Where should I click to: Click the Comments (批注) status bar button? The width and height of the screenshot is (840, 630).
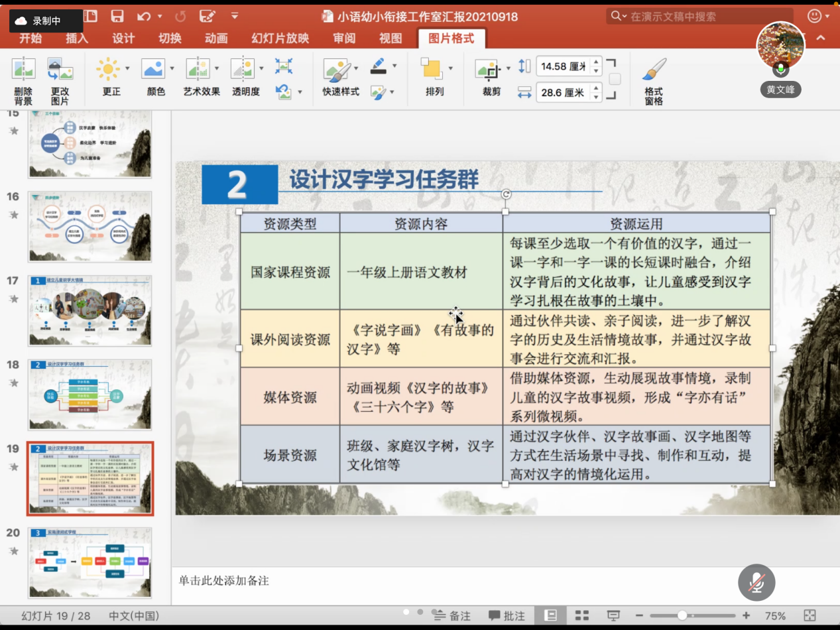(507, 616)
